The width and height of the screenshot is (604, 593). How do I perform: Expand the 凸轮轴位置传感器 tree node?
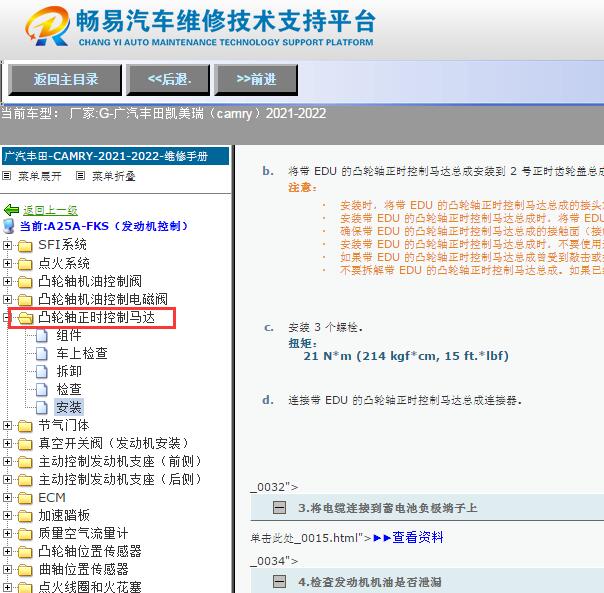coord(7,551)
